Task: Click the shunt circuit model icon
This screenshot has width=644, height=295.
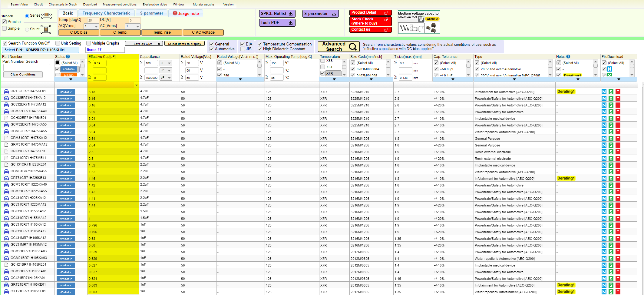Action: (46, 29)
